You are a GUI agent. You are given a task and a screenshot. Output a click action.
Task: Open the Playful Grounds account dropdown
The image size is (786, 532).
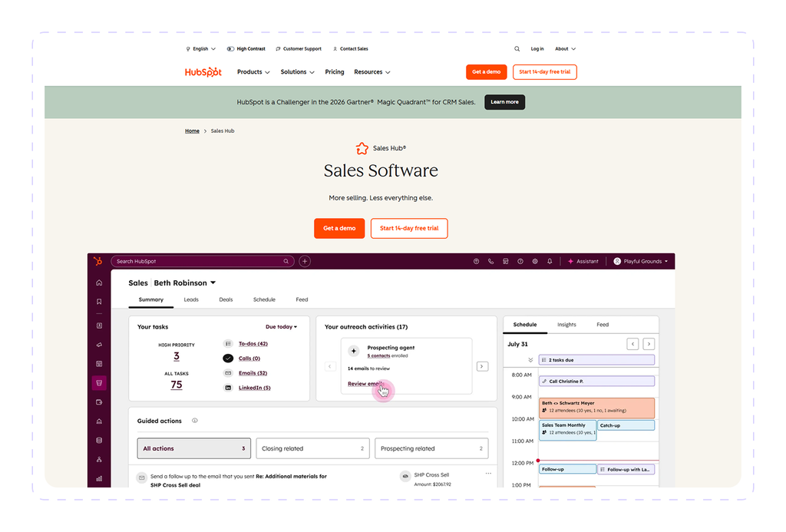click(x=641, y=261)
